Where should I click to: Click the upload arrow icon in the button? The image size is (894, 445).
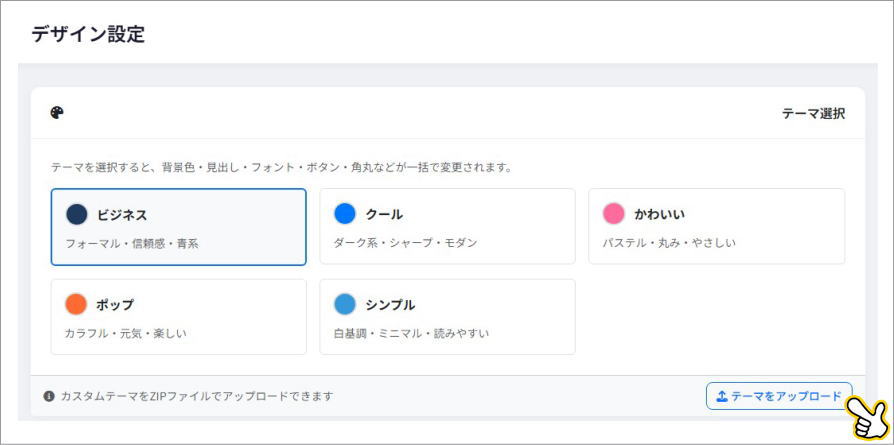pyautogui.click(x=722, y=396)
